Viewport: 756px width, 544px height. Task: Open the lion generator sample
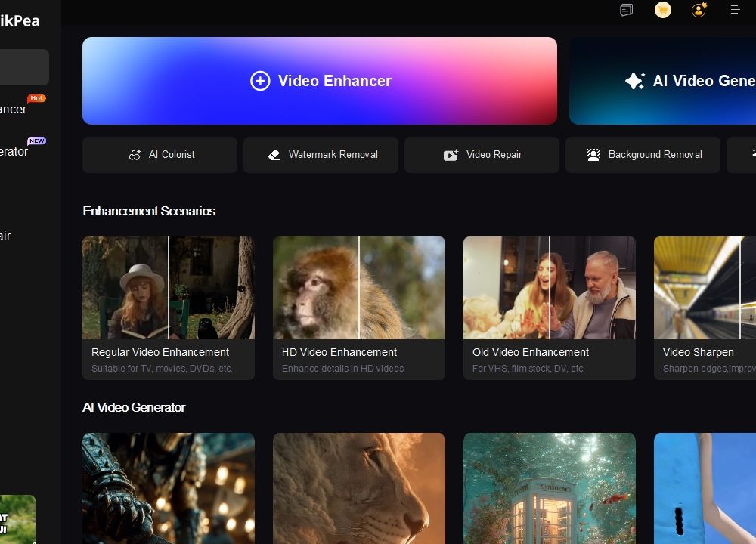[358, 489]
